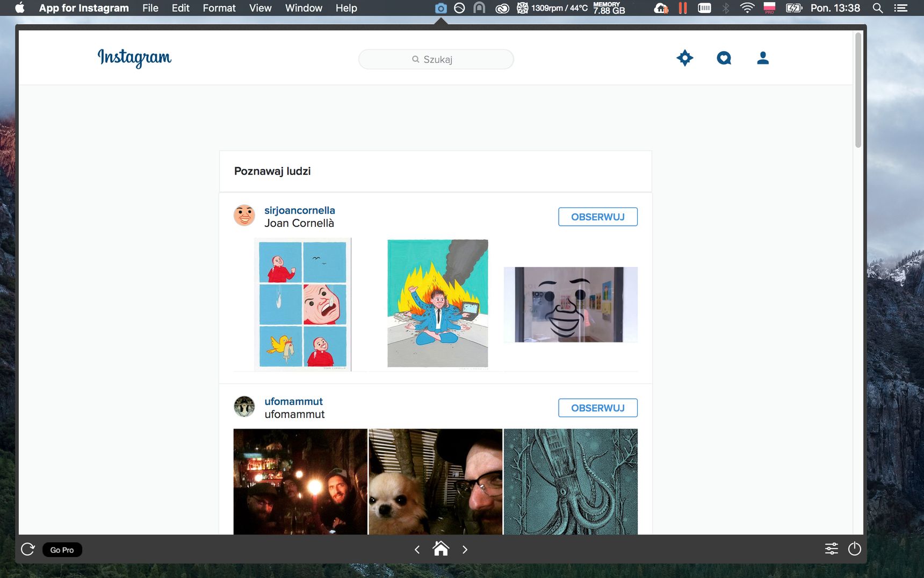Click the battery charging icon
This screenshot has width=924, height=578.
coord(794,8)
